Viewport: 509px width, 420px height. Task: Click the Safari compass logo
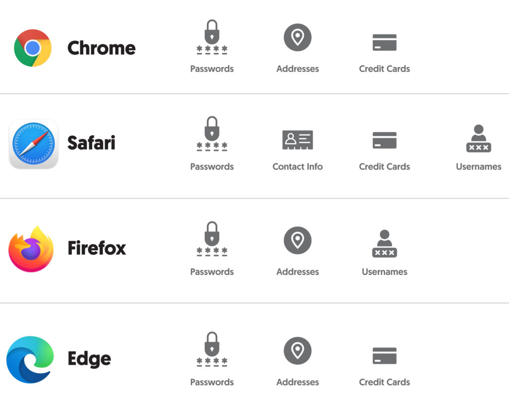click(x=33, y=143)
